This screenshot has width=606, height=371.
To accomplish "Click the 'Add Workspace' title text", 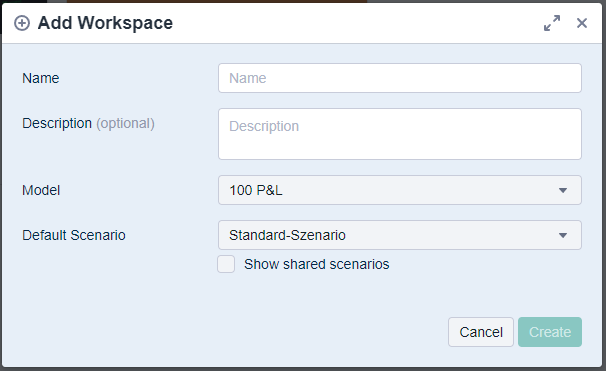I will pyautogui.click(x=105, y=23).
